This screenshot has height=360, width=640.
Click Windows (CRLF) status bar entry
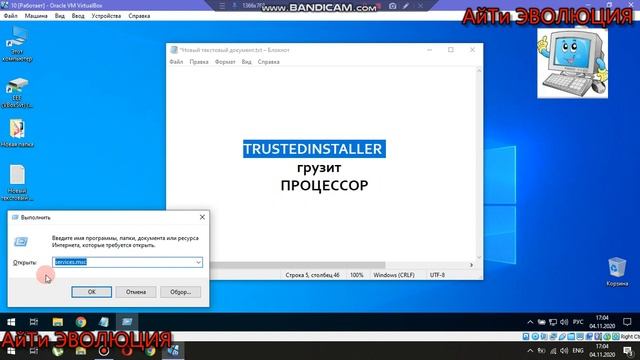(394, 275)
